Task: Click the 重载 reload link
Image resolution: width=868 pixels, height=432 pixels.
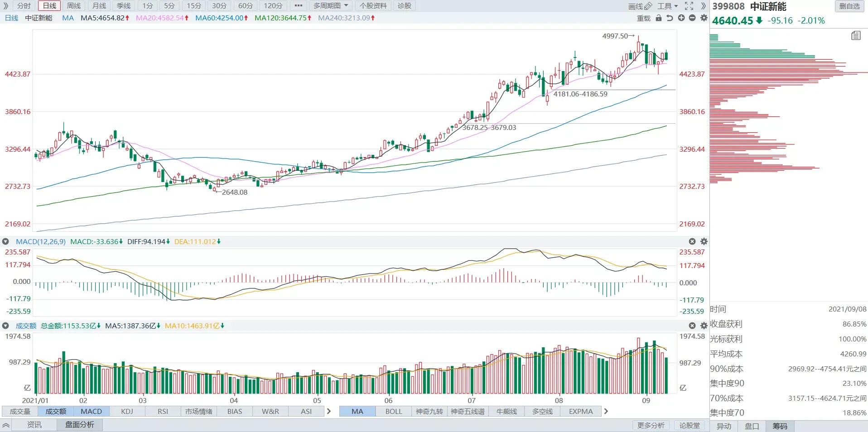Action: [644, 18]
